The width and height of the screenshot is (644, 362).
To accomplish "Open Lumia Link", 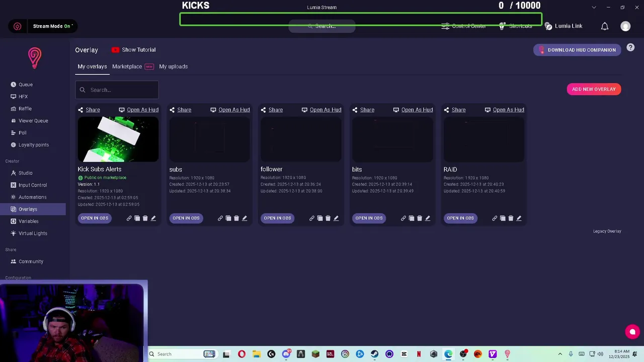I will point(563,26).
